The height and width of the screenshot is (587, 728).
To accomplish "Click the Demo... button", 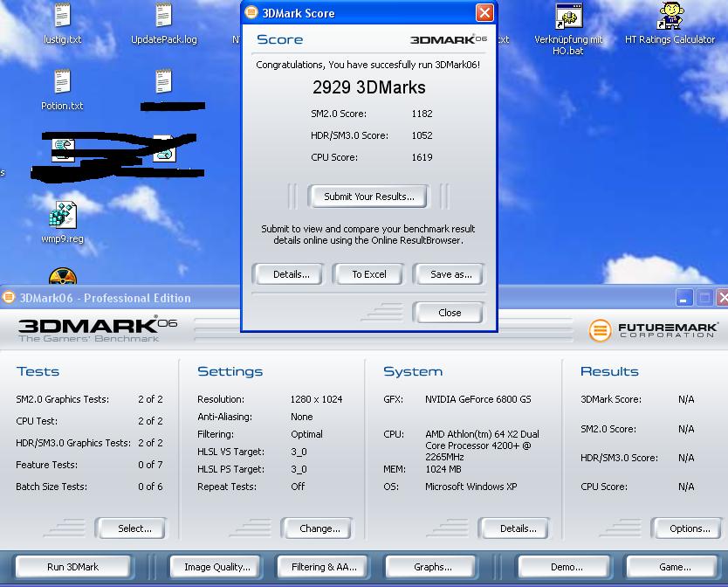I will [567, 567].
